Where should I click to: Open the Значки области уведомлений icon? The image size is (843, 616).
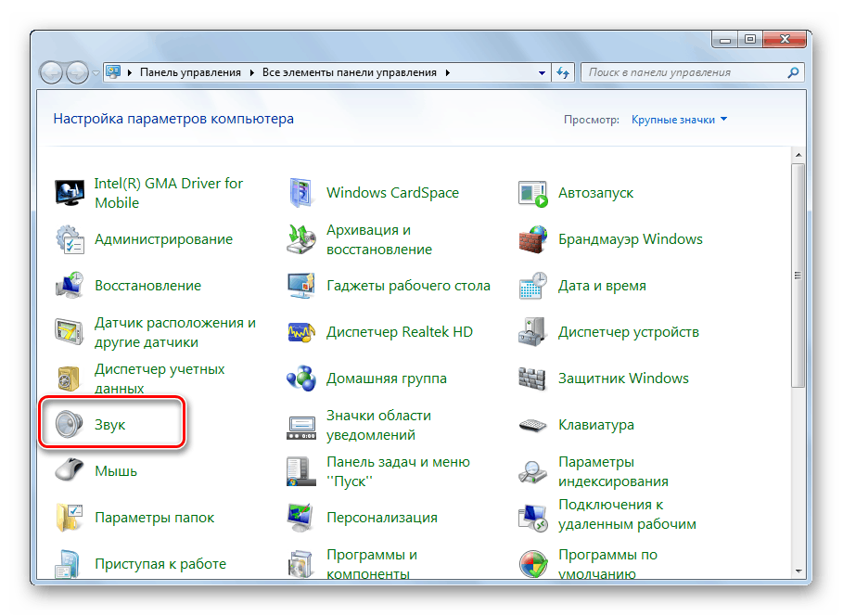point(301,427)
